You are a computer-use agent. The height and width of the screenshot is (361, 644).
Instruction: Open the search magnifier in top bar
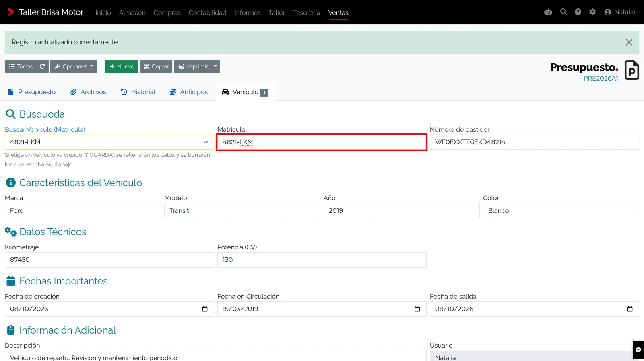click(563, 12)
